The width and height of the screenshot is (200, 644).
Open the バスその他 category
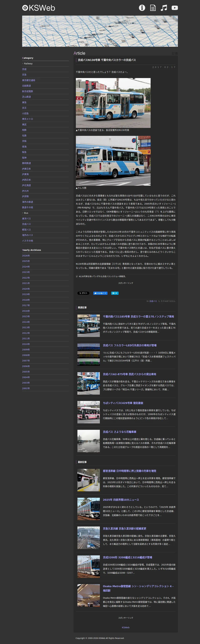[x=28, y=241]
